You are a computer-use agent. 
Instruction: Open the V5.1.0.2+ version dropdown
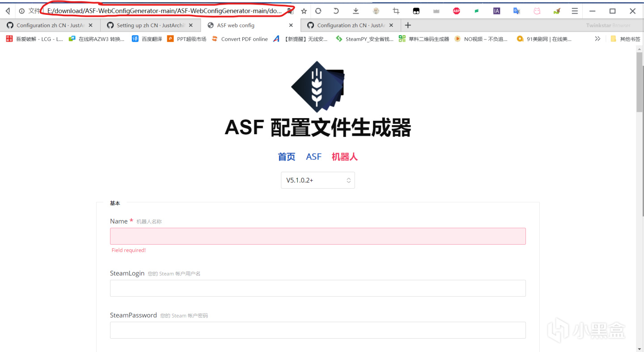coord(318,180)
